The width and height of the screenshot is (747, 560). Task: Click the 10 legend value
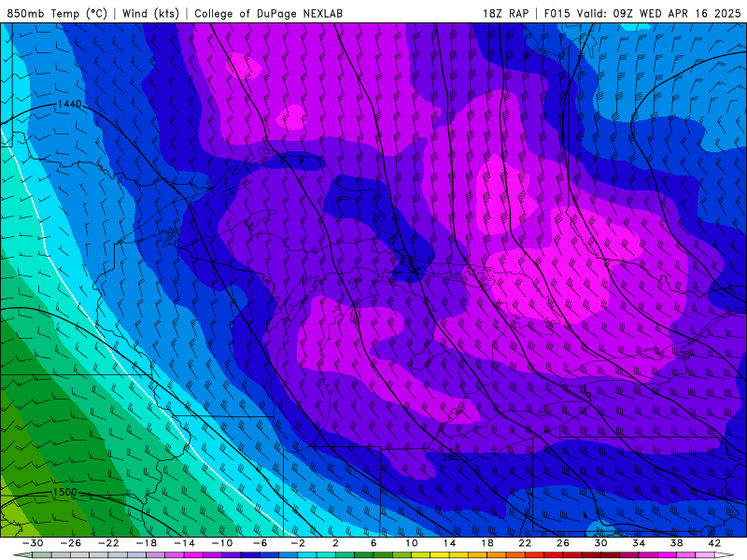(x=412, y=543)
